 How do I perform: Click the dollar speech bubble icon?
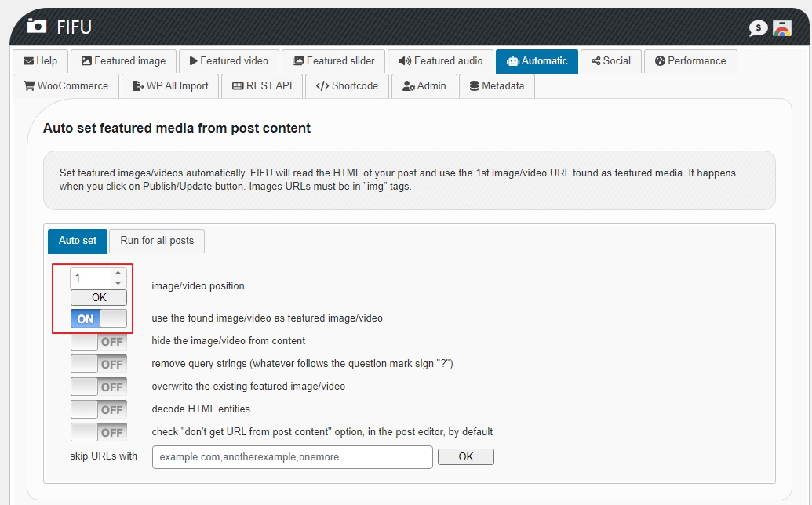click(758, 28)
